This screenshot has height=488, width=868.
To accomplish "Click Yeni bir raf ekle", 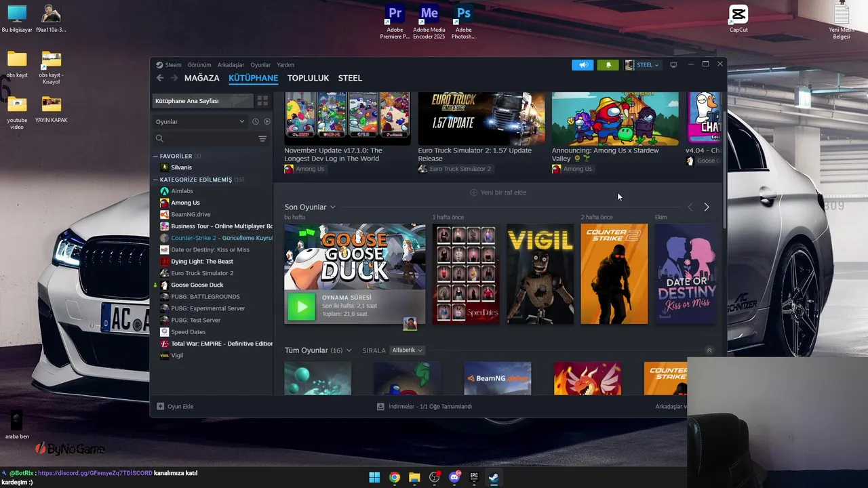I will (x=498, y=192).
